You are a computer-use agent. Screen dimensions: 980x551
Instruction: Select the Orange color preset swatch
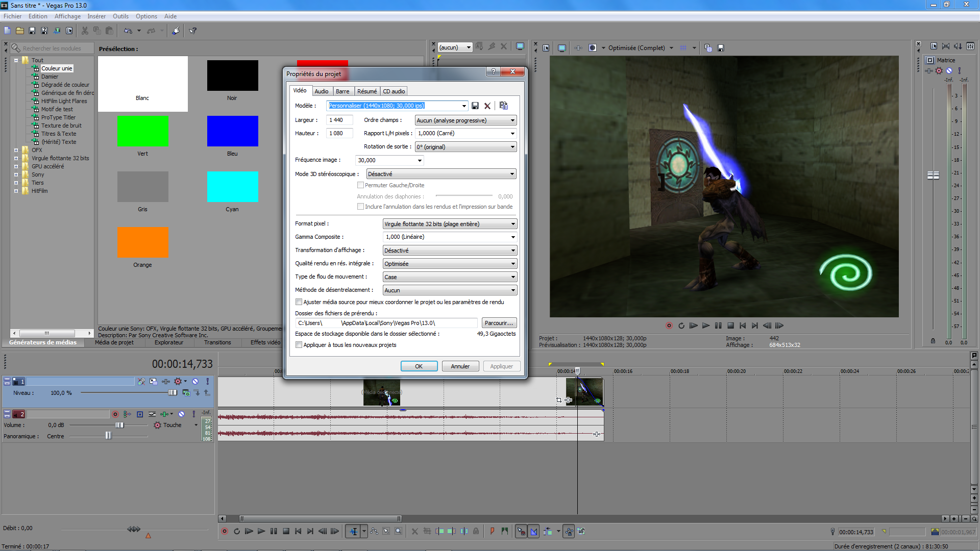(142, 243)
